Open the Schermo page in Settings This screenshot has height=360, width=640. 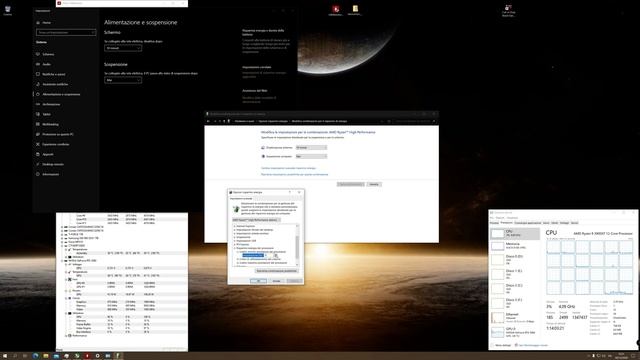click(x=48, y=54)
